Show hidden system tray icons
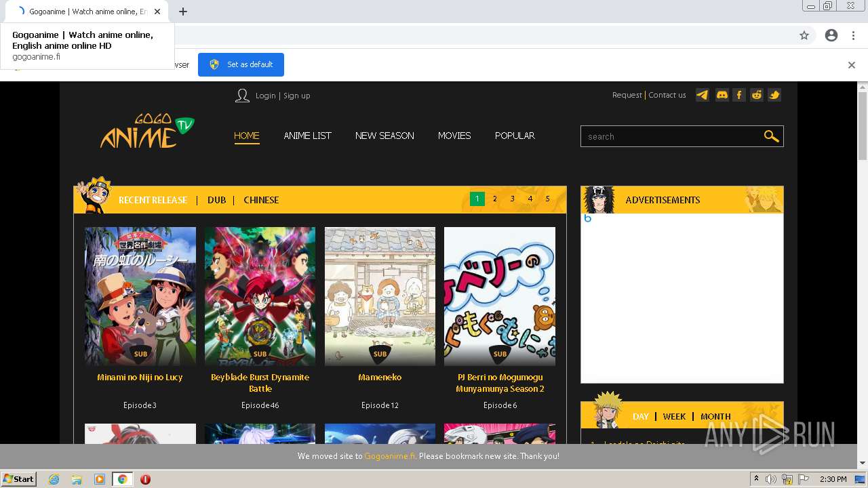868x488 pixels. [x=756, y=479]
